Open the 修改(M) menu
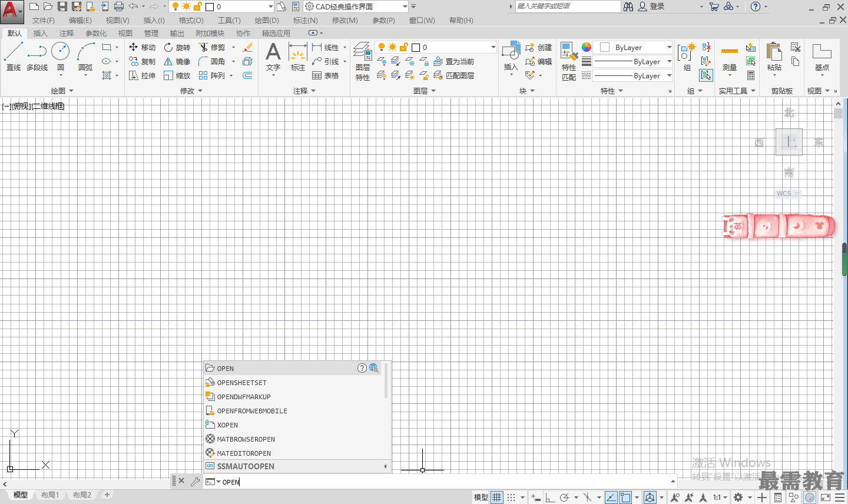Image resolution: width=848 pixels, height=504 pixels. click(345, 20)
